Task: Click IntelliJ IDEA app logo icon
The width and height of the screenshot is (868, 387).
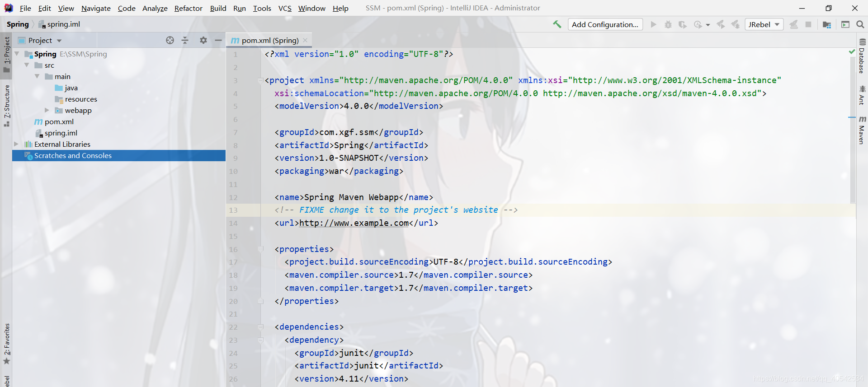Action: 9,8
